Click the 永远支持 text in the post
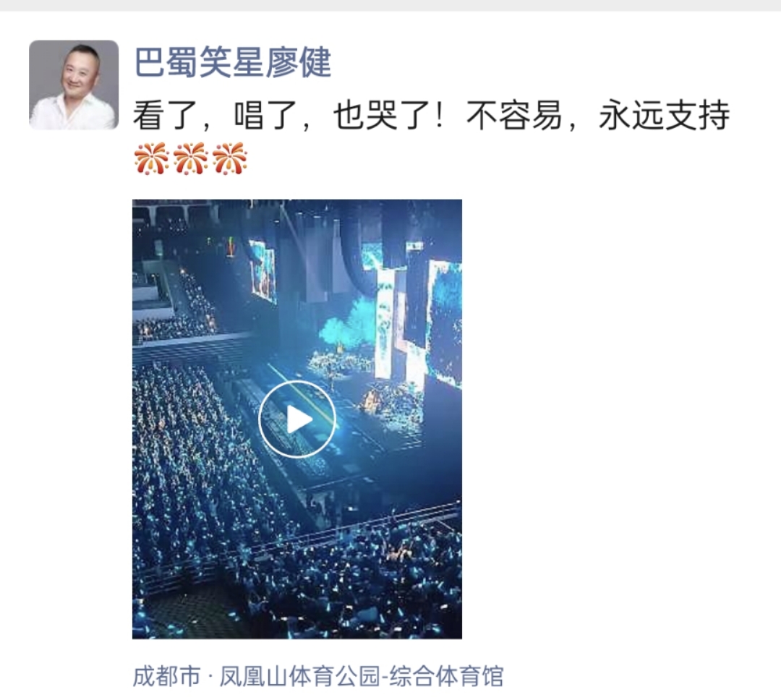Viewport: 781px width, 700px height. (x=664, y=116)
